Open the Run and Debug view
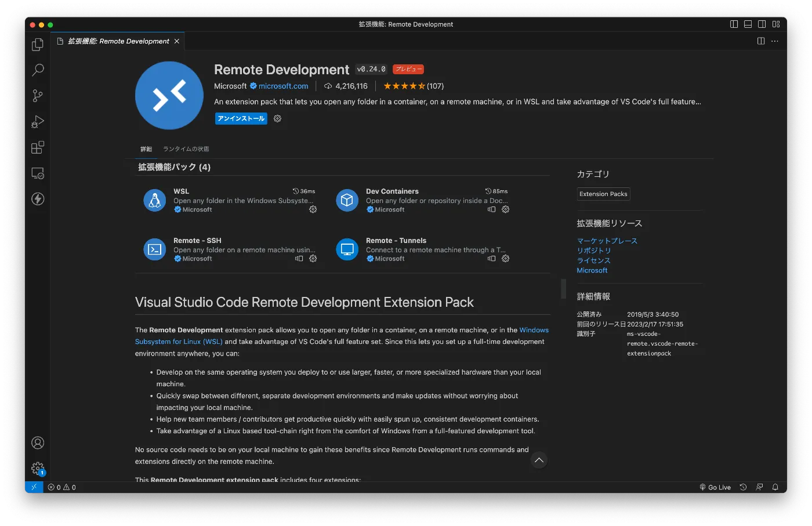812x526 pixels. tap(38, 122)
